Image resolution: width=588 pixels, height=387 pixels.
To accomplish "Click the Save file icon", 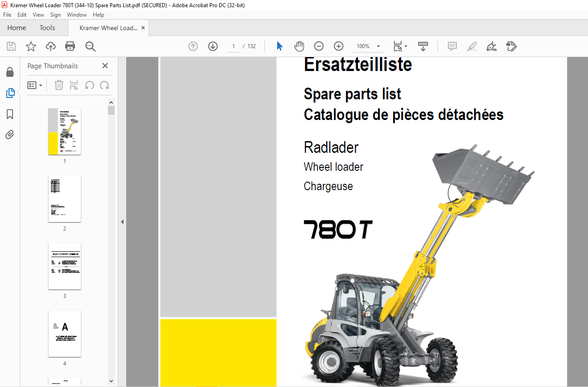I will pyautogui.click(x=11, y=46).
